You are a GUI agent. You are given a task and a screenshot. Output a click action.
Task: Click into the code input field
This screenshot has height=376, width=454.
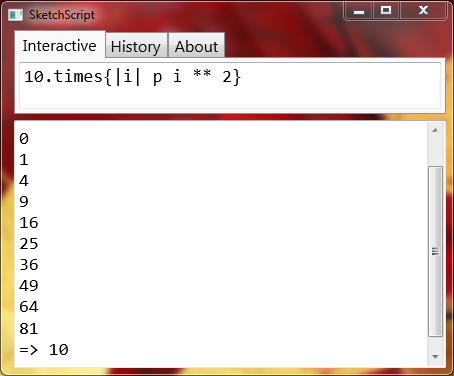230,85
